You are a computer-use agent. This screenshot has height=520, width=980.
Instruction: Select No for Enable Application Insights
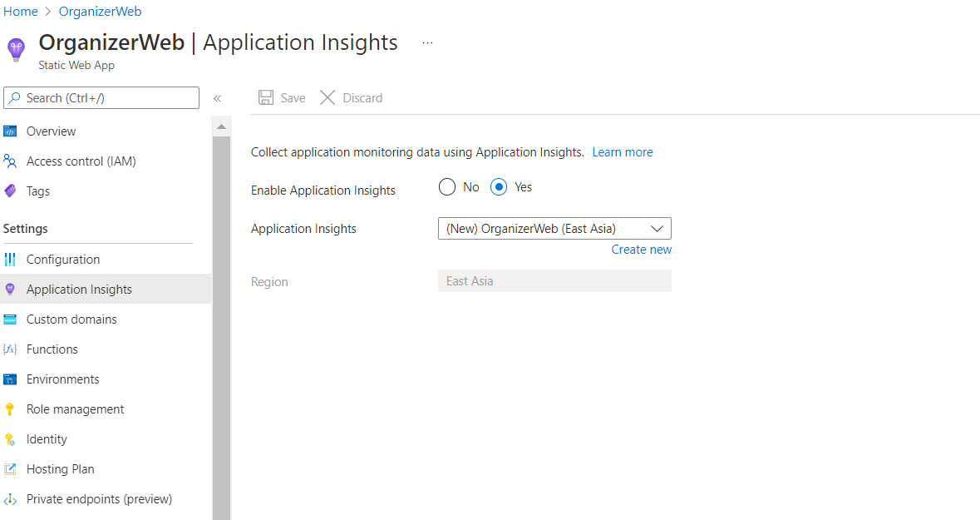[x=447, y=187]
